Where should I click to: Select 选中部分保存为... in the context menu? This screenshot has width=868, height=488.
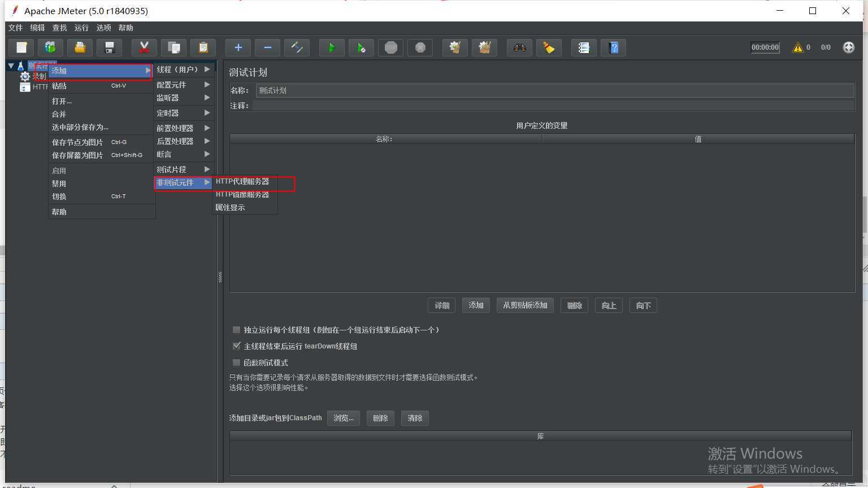(x=101, y=127)
